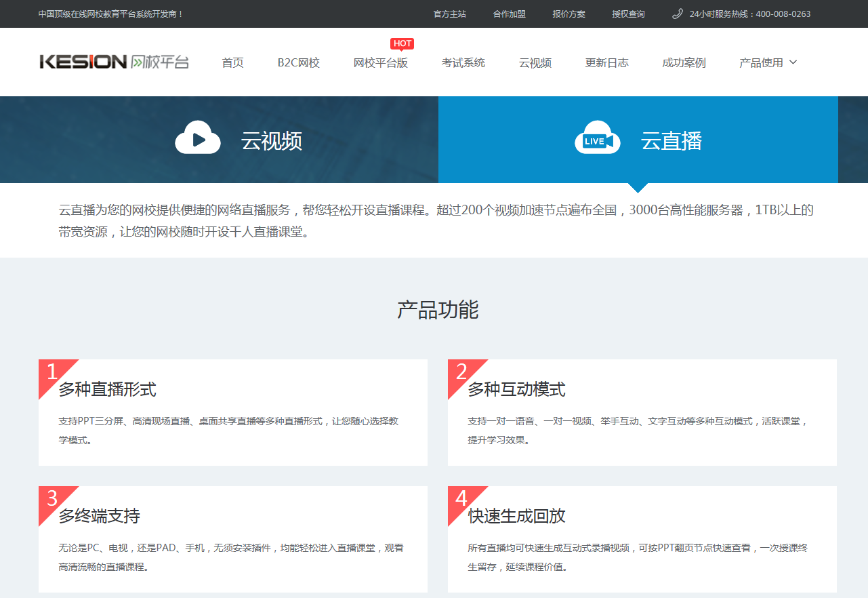868x598 pixels.
Task: Click the cloud play icon beside 云视频
Action: (x=198, y=139)
